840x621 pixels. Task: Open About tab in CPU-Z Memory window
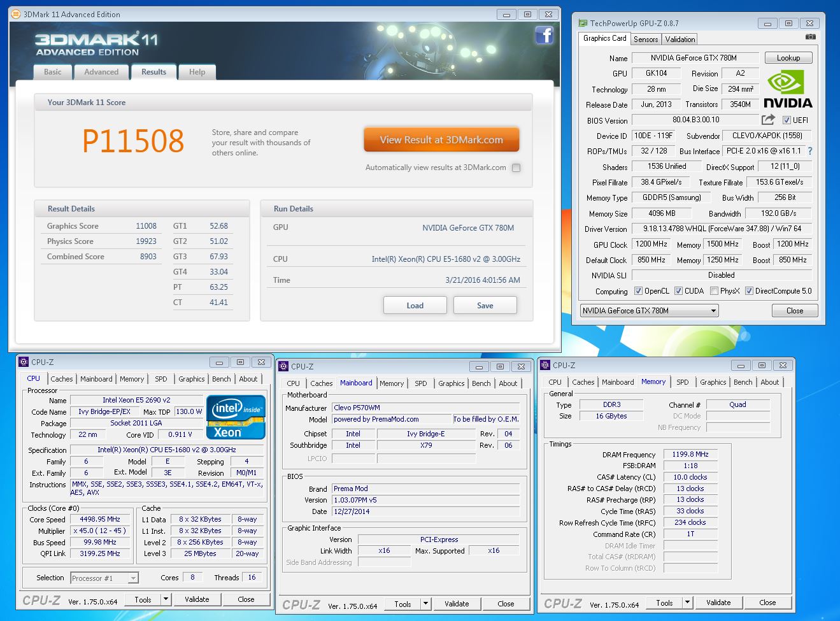[x=770, y=382]
